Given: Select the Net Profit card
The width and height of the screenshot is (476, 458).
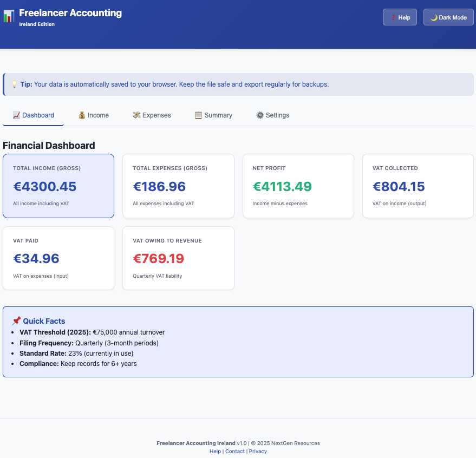Looking at the screenshot, I should [x=298, y=186].
